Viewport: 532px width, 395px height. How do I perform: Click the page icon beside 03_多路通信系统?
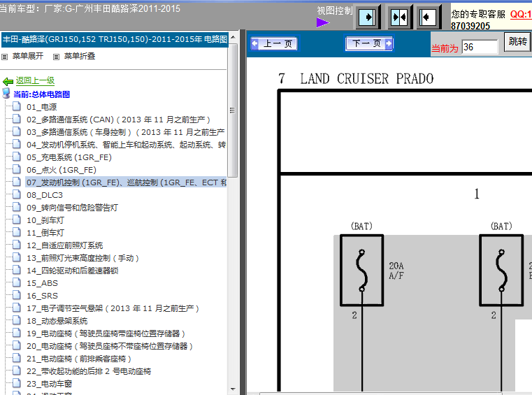click(x=16, y=131)
